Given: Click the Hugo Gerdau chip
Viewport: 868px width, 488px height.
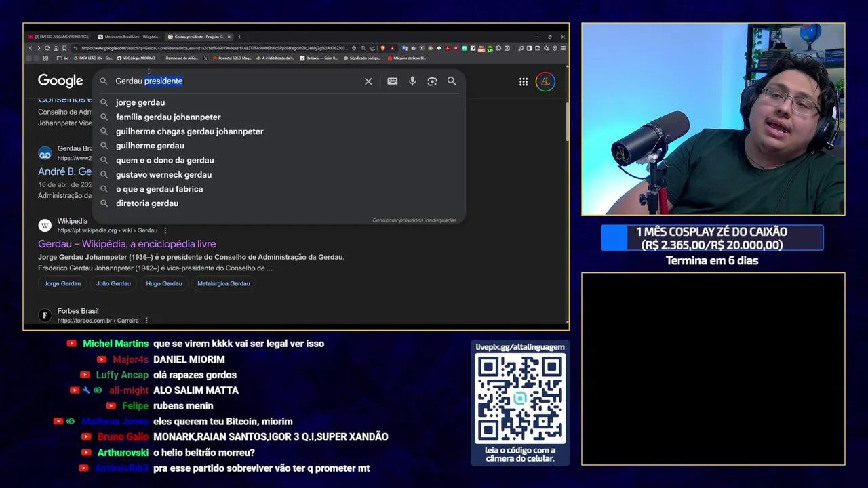Looking at the screenshot, I should 164,283.
